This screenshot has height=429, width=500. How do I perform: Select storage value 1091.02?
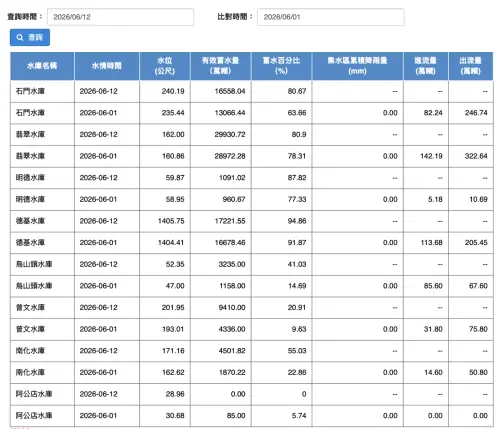coord(232,178)
